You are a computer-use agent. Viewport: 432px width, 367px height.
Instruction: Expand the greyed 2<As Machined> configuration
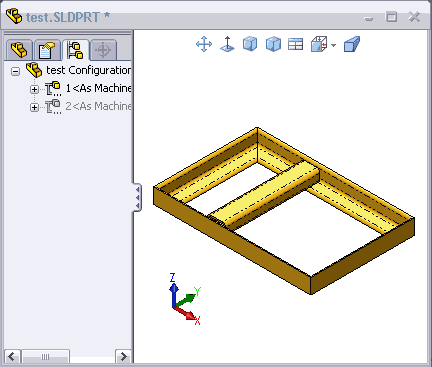coord(34,107)
